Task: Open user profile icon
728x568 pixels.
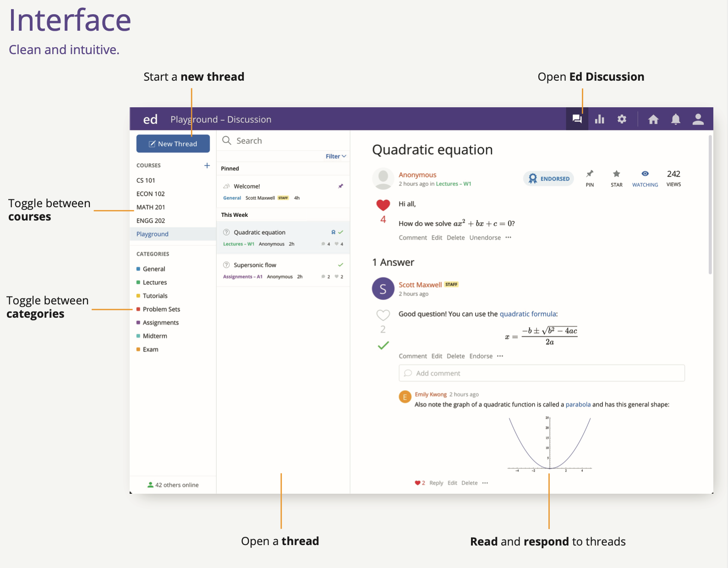Action: tap(698, 119)
